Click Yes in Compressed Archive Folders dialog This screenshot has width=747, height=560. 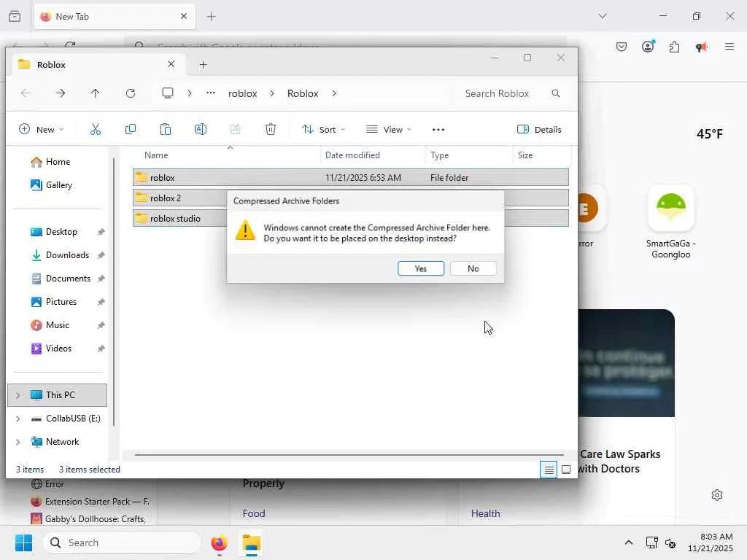tap(421, 268)
